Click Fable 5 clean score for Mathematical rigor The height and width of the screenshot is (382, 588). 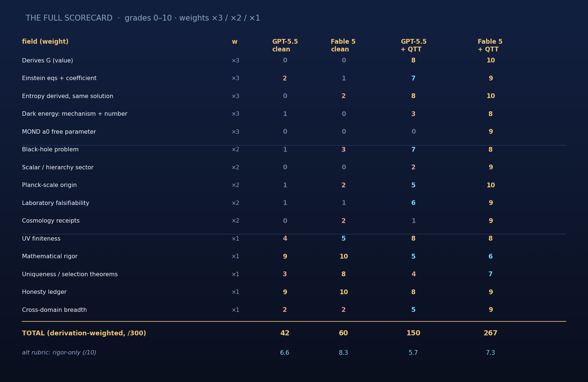coord(344,256)
